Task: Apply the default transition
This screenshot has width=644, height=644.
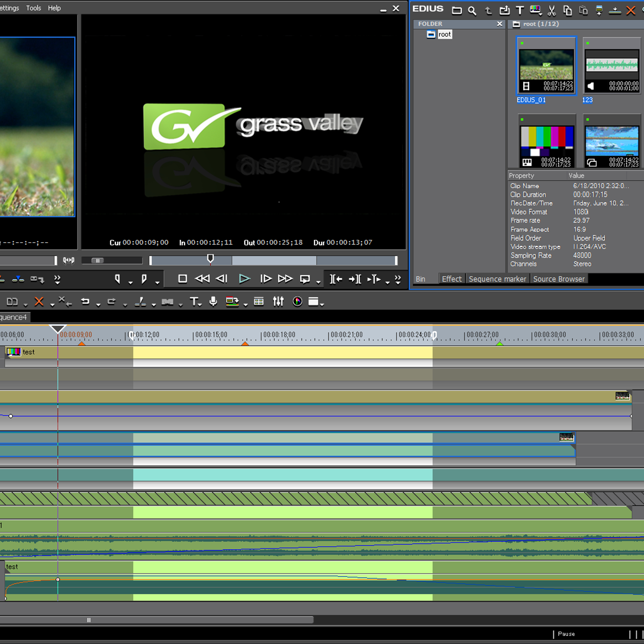Action: tap(167, 301)
